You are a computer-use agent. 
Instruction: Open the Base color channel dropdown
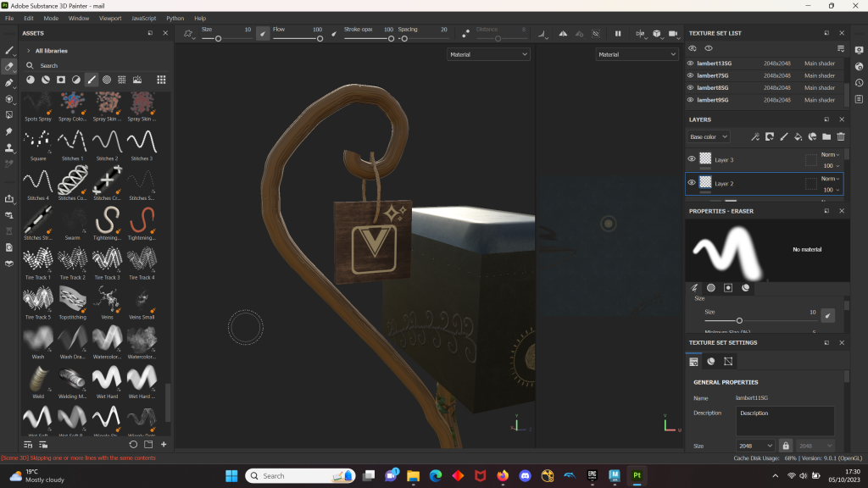tap(709, 136)
